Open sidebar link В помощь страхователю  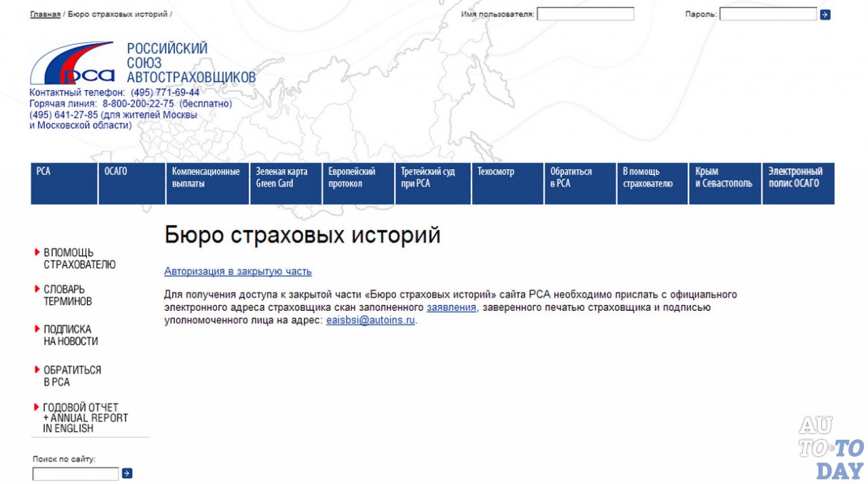pyautogui.click(x=79, y=259)
